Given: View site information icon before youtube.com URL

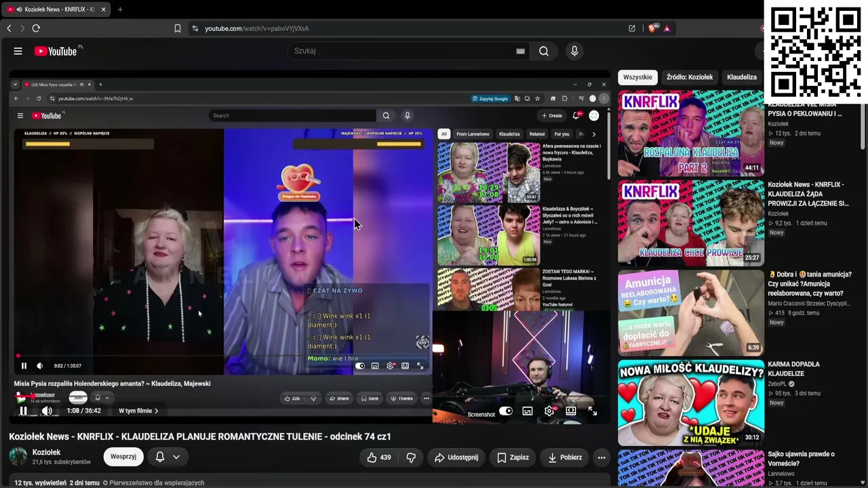Looking at the screenshot, I should (x=195, y=28).
